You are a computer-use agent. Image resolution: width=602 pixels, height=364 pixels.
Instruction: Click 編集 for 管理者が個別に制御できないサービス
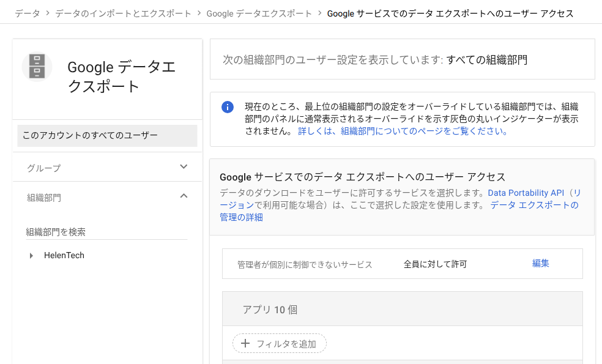coord(540,264)
